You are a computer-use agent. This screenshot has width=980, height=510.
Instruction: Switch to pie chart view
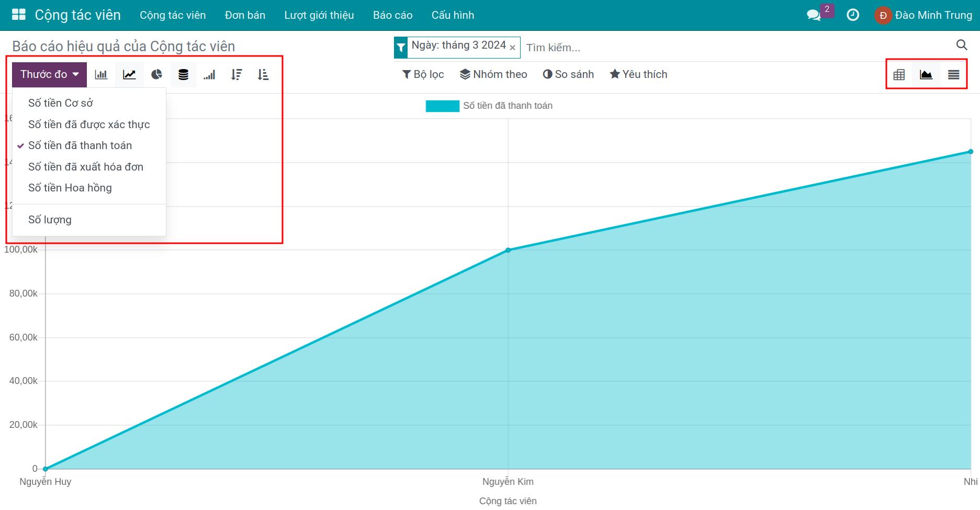tap(156, 74)
